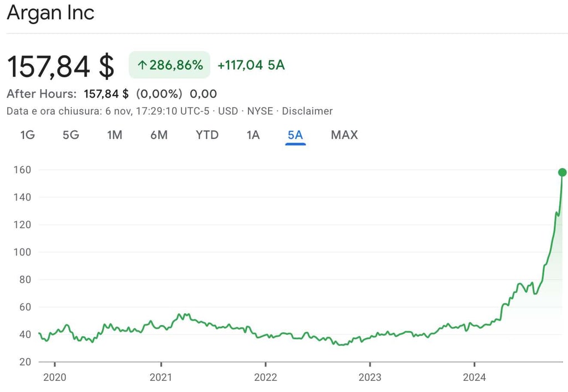Click the 2020 label on time axis
The image size is (568, 392).
click(x=54, y=378)
